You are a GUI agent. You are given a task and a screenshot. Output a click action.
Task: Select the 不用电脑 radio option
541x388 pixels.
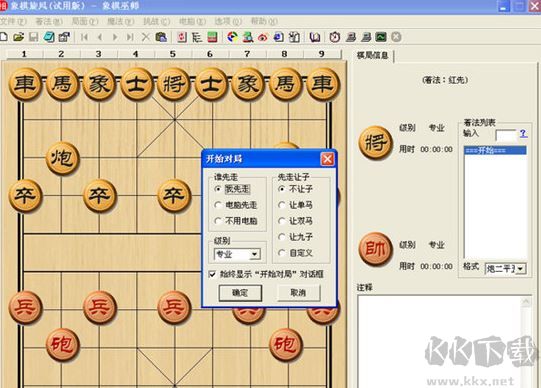(218, 221)
